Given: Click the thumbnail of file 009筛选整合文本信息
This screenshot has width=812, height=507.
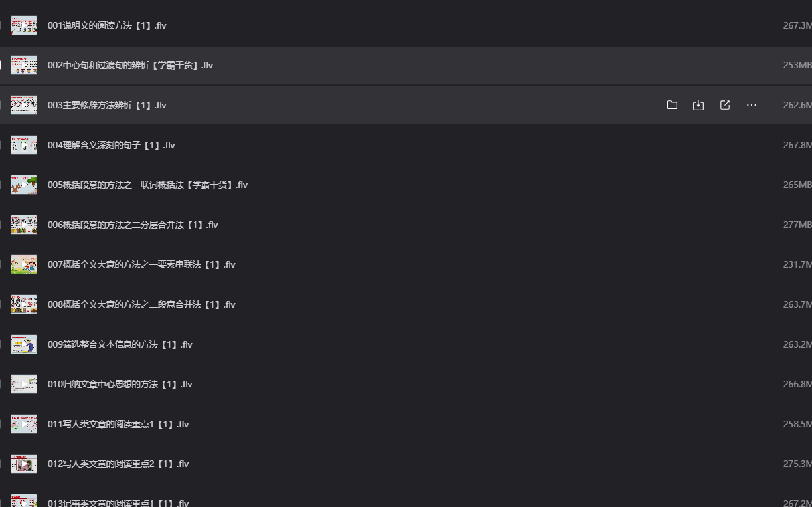Looking at the screenshot, I should coord(24,344).
